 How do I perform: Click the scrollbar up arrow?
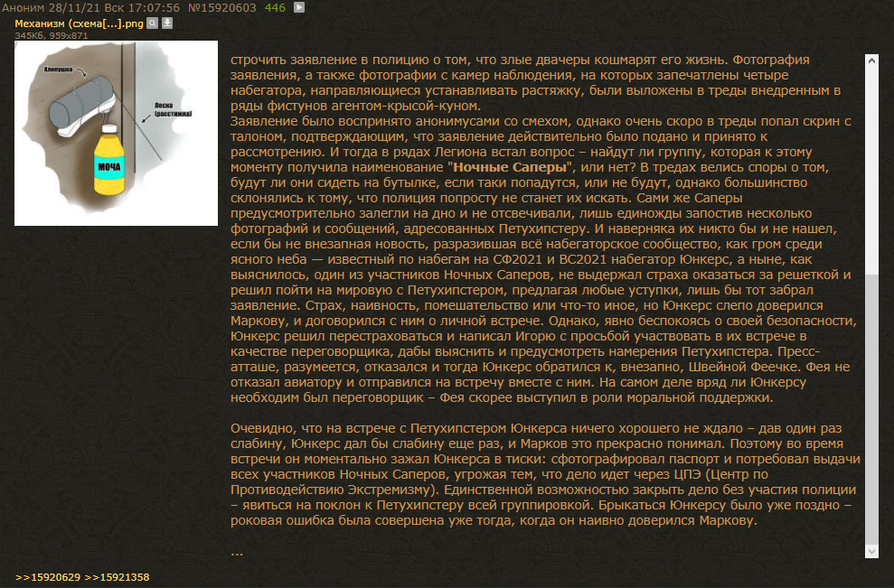(x=871, y=61)
